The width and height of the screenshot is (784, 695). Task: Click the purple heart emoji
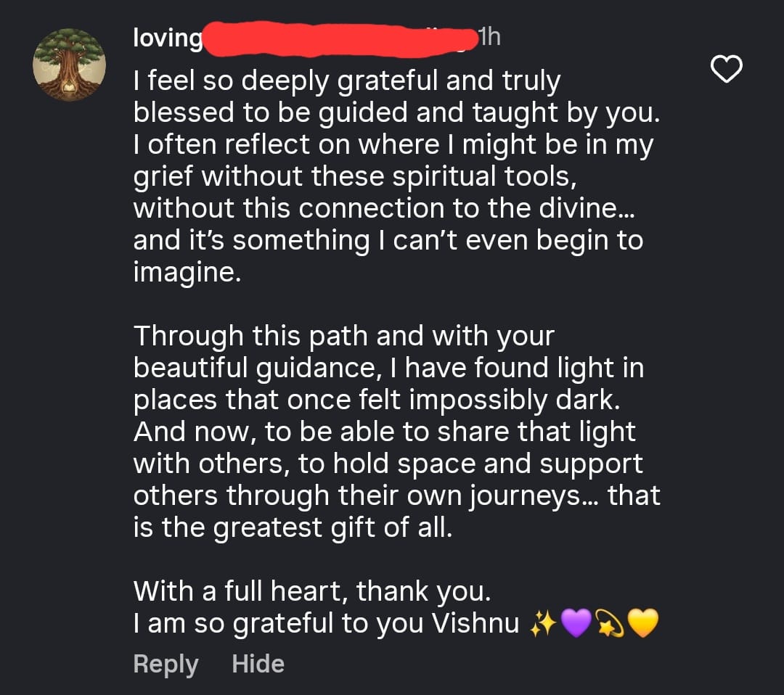[x=576, y=624]
